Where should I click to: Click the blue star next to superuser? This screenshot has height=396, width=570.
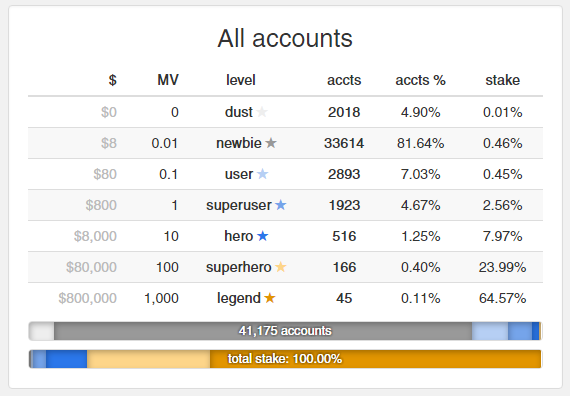click(281, 205)
